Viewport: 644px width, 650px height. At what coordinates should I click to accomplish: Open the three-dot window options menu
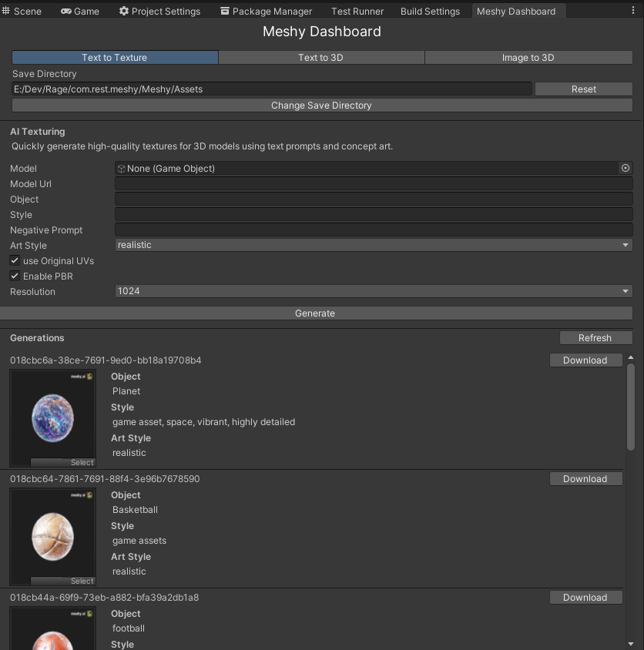coord(632,10)
